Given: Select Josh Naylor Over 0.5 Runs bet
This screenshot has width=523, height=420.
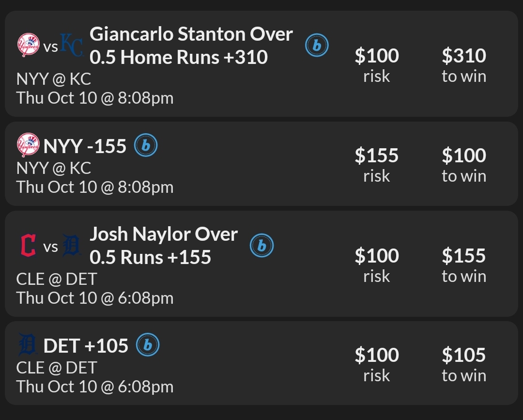Looking at the screenshot, I should click(x=164, y=246).
